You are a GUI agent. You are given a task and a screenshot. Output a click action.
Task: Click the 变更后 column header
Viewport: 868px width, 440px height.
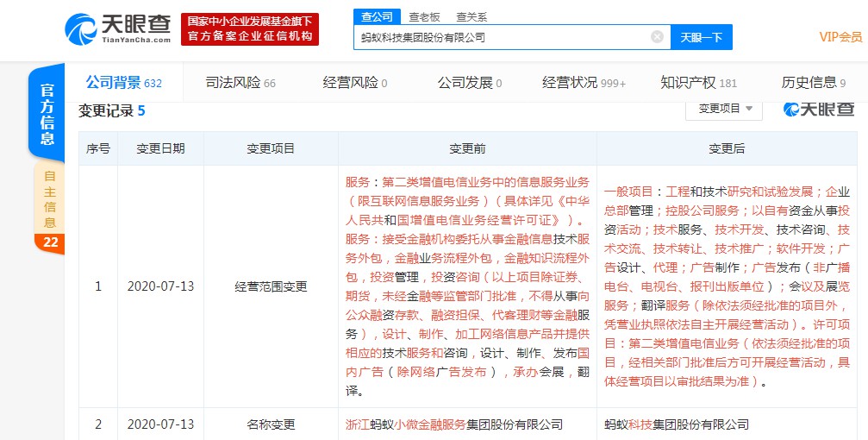[x=727, y=148]
